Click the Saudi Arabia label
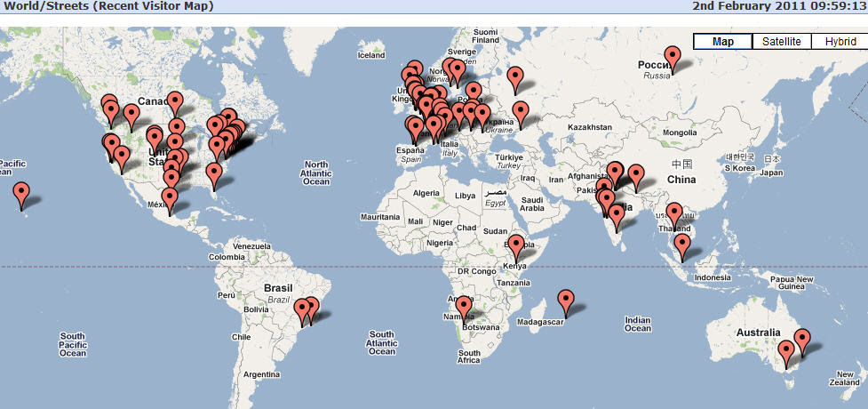Image resolution: width=868 pixels, height=409 pixels. 532,204
